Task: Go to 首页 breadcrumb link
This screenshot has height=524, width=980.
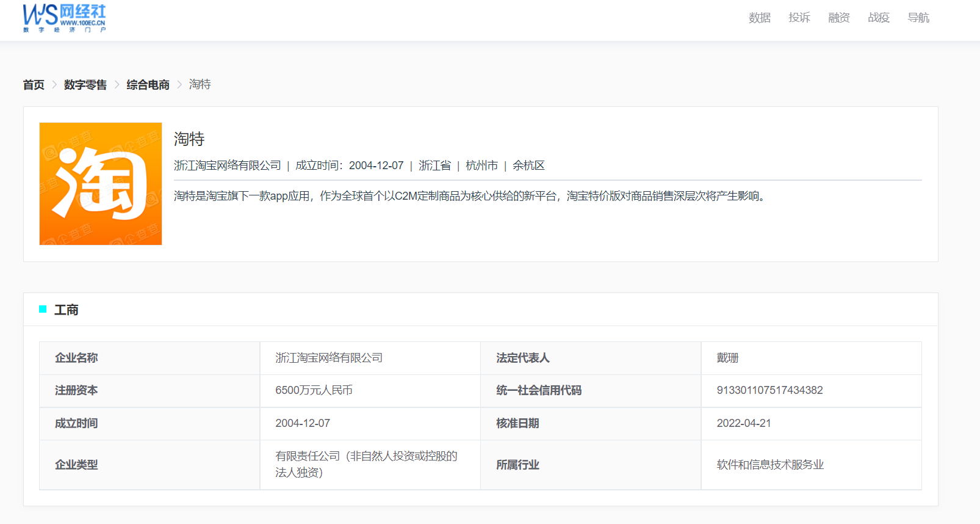Action: coord(34,84)
